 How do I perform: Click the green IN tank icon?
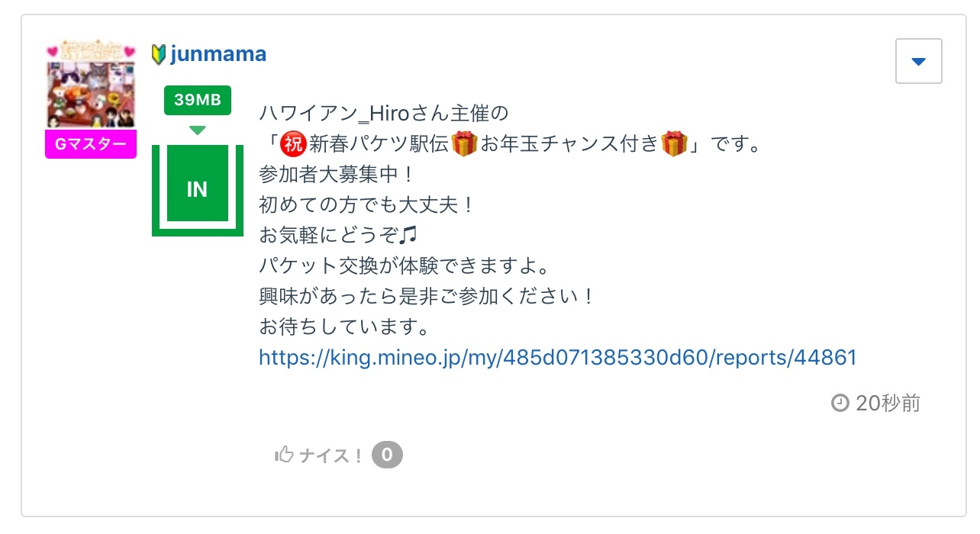[x=197, y=189]
